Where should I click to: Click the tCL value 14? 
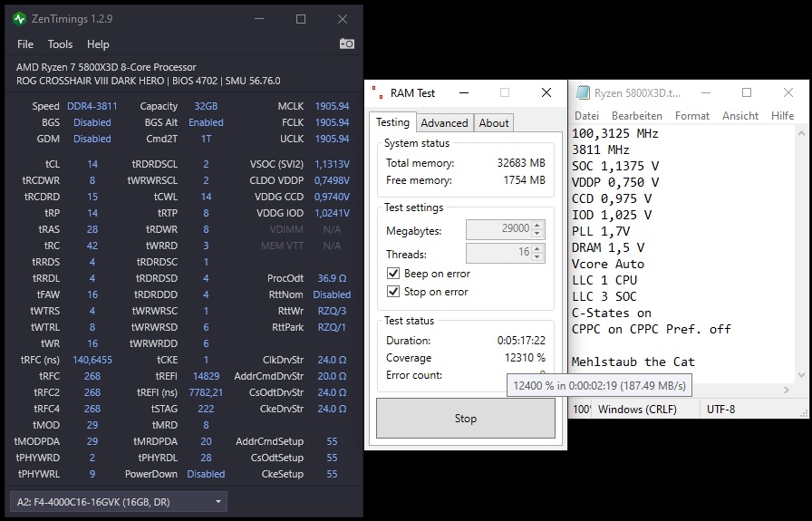92,164
